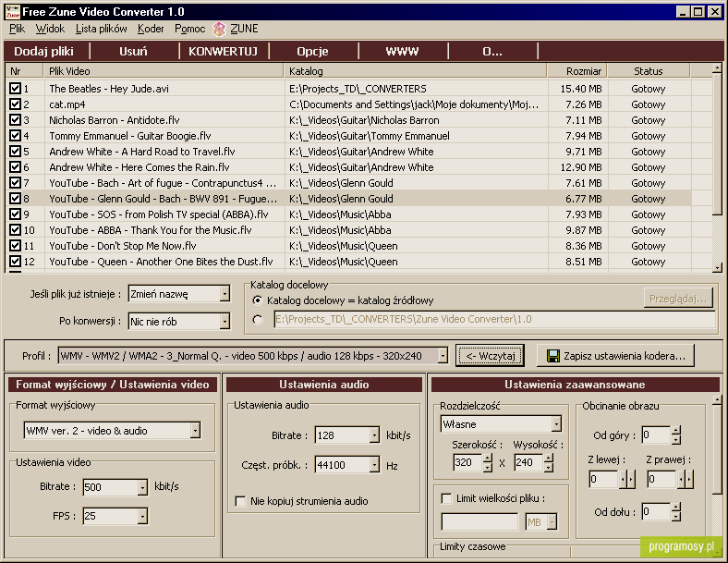728x563 pixels.
Task: Click the advanced settings scrollbar up arrow
Action: point(717,400)
